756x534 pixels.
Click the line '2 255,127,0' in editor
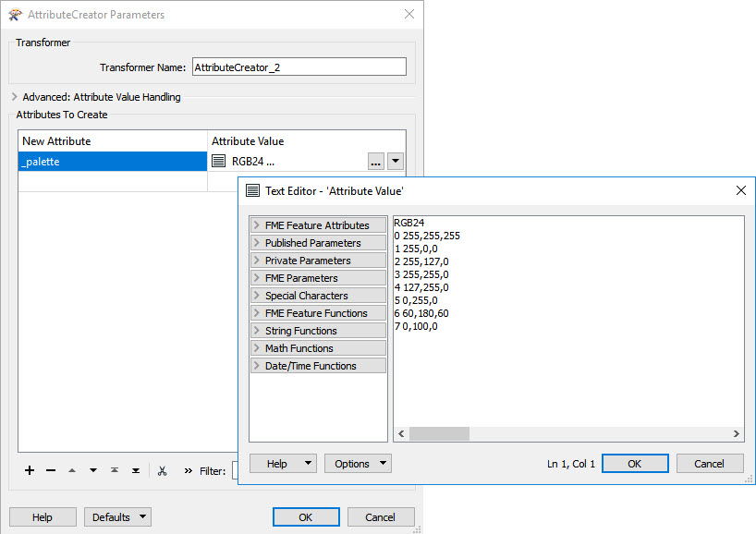pyautogui.click(x=421, y=261)
